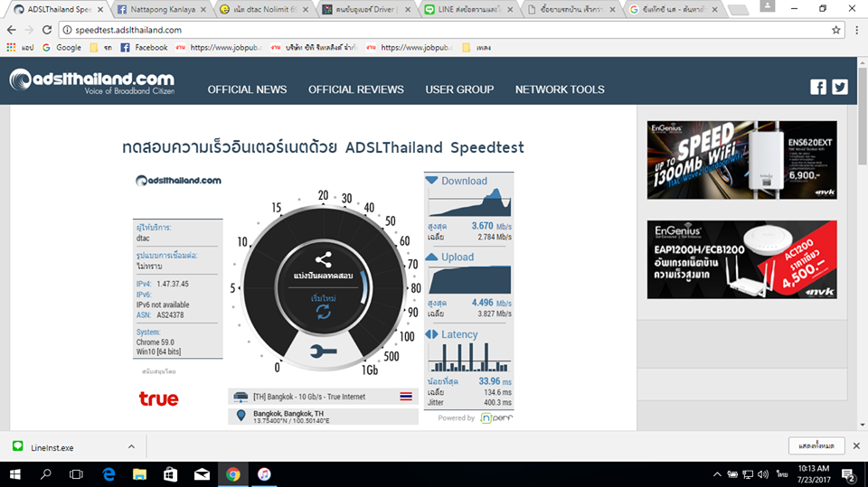The height and width of the screenshot is (487, 868).
Task: Open the adslthailand Facebook page icon
Action: tap(818, 87)
